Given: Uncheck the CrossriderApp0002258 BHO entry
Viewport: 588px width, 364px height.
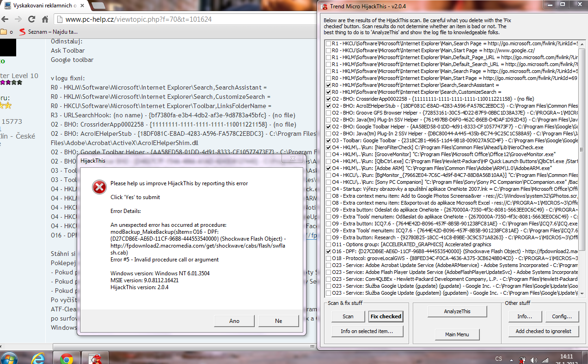Looking at the screenshot, I should (x=328, y=99).
